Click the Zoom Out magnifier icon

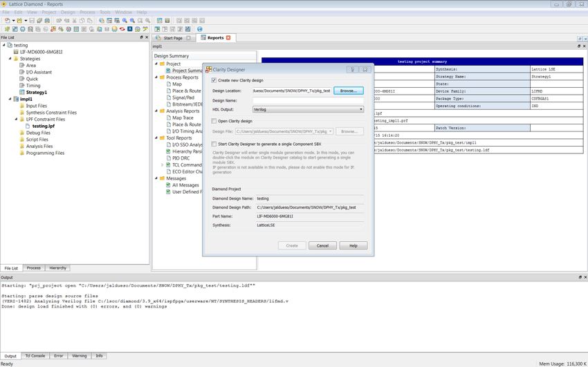132,21
